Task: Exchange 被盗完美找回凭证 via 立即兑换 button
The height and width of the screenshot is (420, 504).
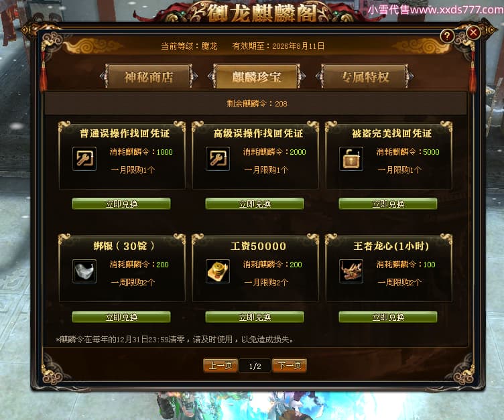Action: pyautogui.click(x=388, y=204)
